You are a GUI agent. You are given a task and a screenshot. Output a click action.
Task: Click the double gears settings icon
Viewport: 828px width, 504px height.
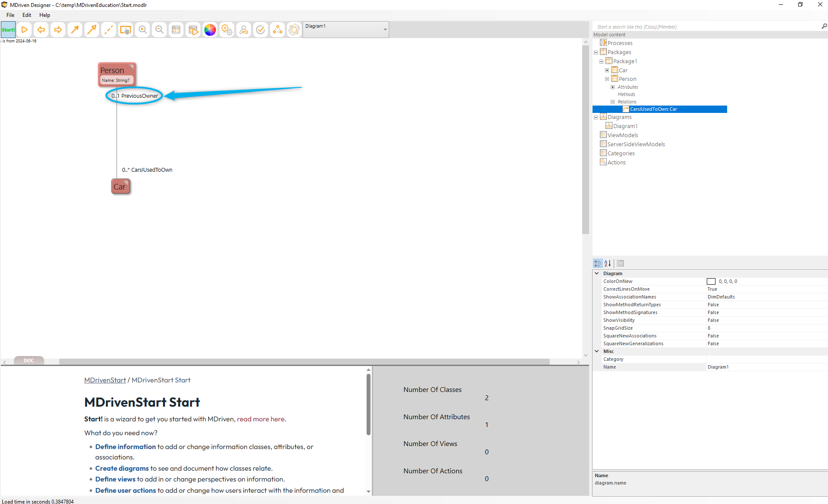[x=227, y=30]
